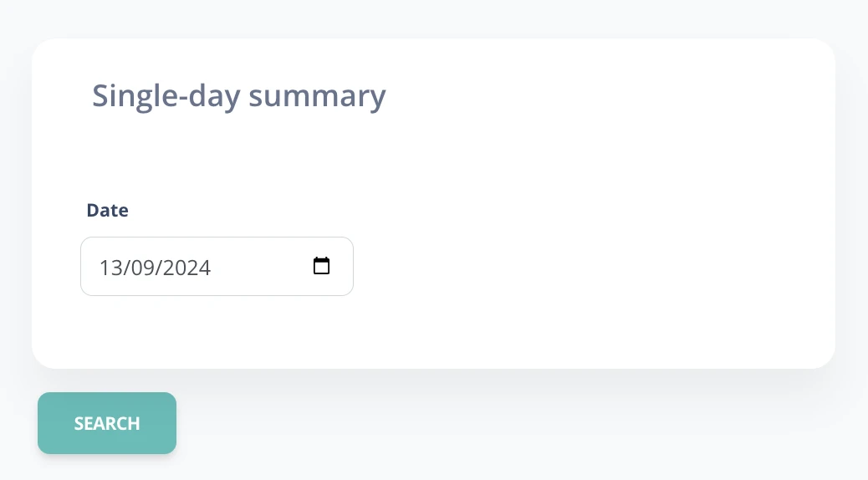The image size is (868, 480).
Task: Expand the date picker popup
Action: (x=321, y=266)
